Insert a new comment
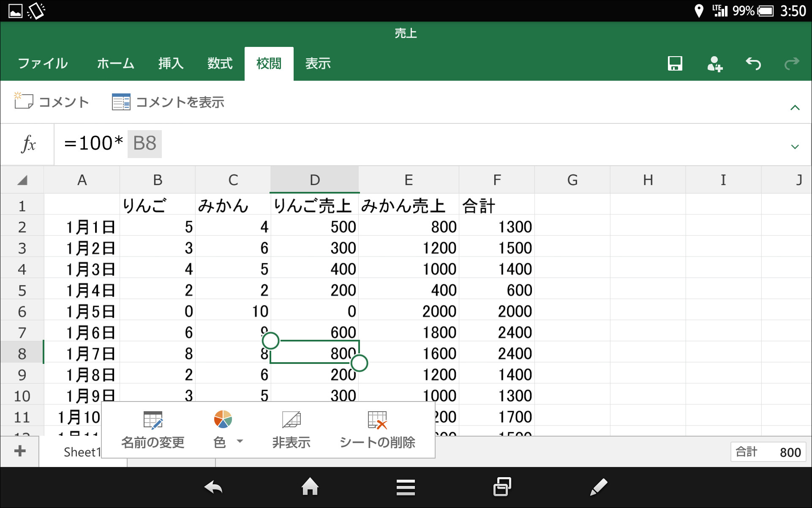The width and height of the screenshot is (812, 508). click(51, 101)
